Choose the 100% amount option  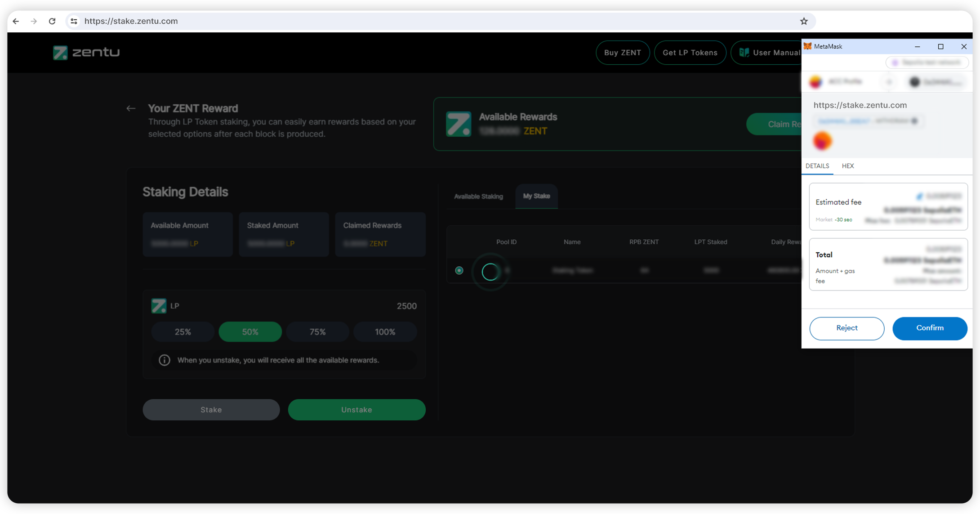tap(385, 332)
